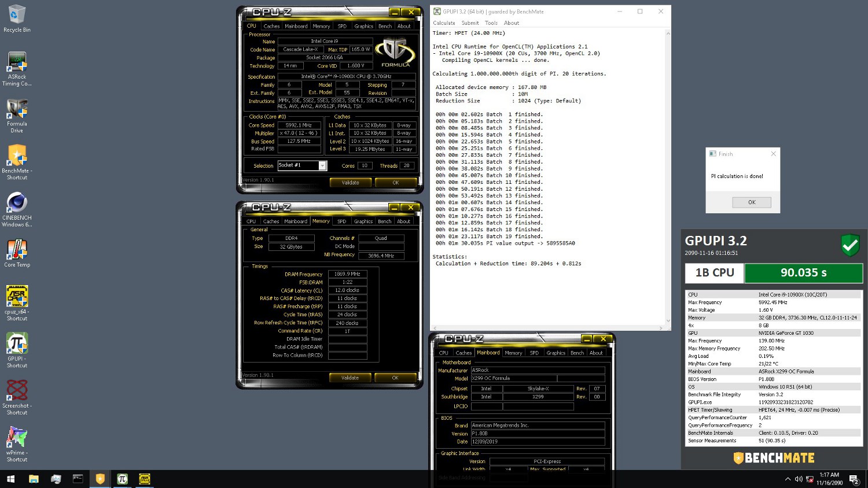
Task: Click the Calculation + Reduction time line in GPUPI
Action: coord(509,264)
